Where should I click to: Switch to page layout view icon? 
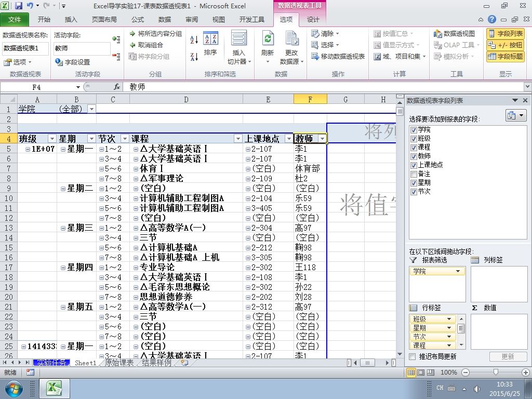[x=421, y=373]
